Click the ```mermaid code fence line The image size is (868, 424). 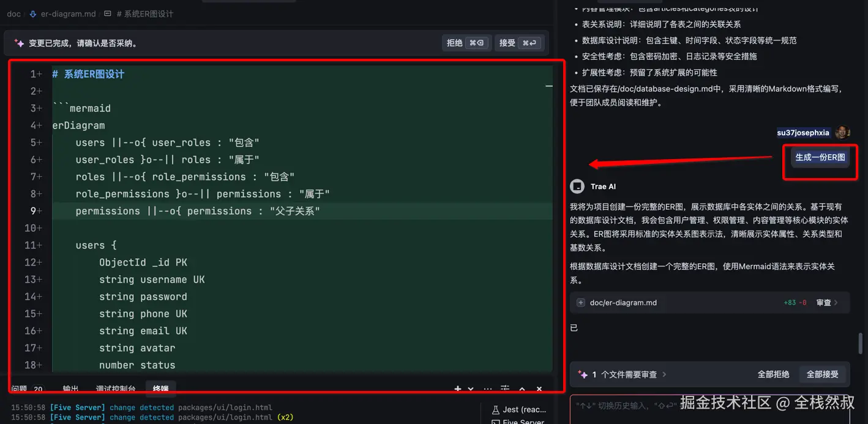point(81,108)
